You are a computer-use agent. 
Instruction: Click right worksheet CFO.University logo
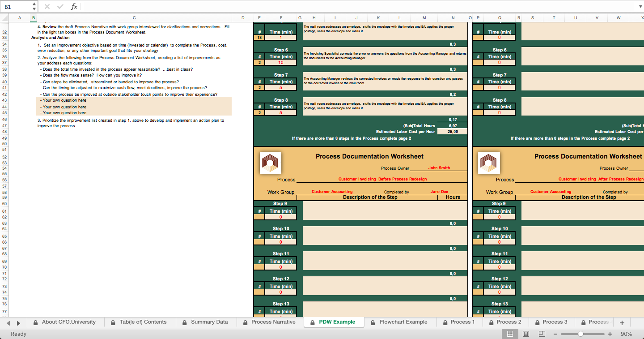[489, 163]
